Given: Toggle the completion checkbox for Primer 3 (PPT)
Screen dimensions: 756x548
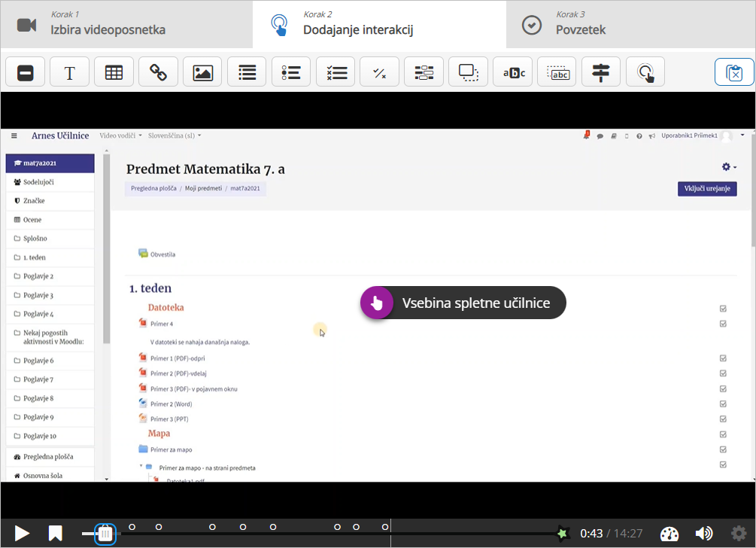Looking at the screenshot, I should click(723, 419).
